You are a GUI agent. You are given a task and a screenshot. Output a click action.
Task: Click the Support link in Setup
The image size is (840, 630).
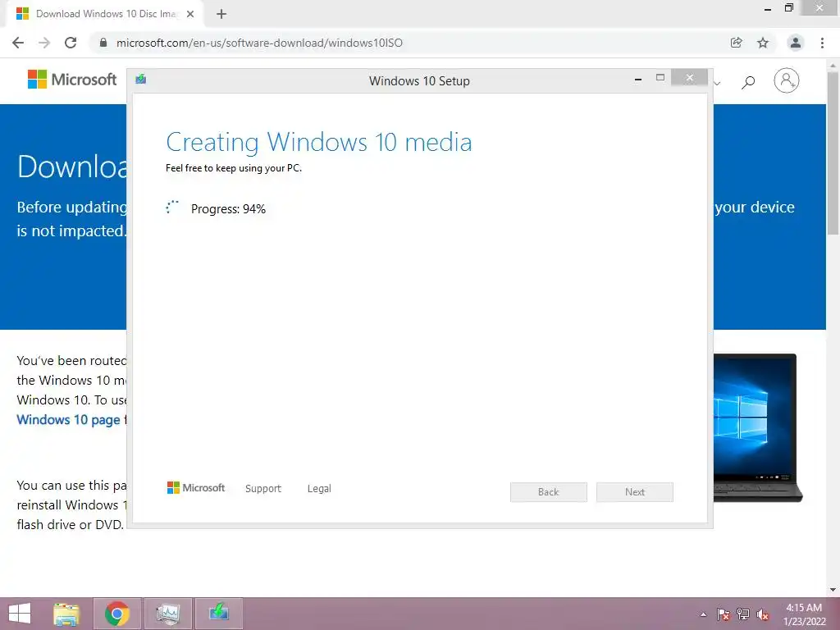pyautogui.click(x=263, y=489)
